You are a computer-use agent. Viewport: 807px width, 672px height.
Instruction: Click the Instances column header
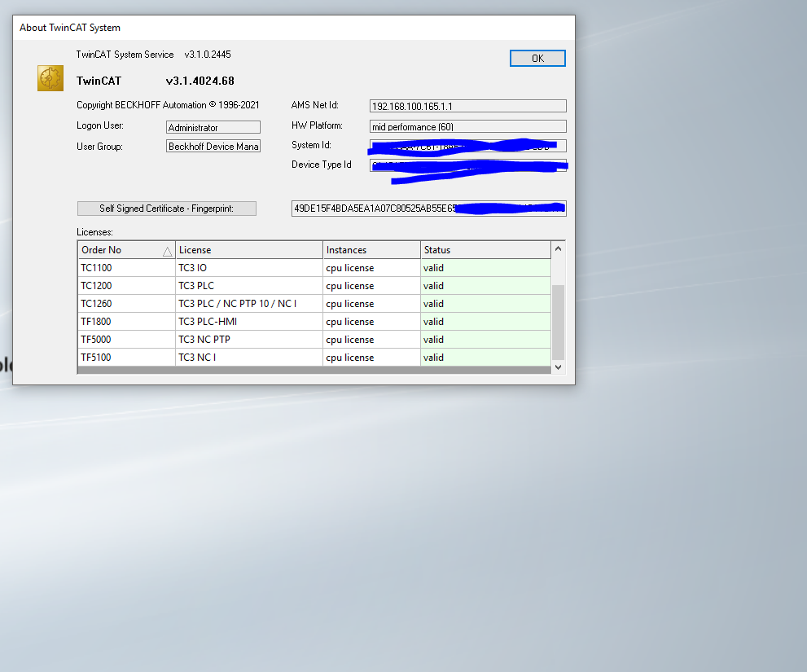pos(371,250)
